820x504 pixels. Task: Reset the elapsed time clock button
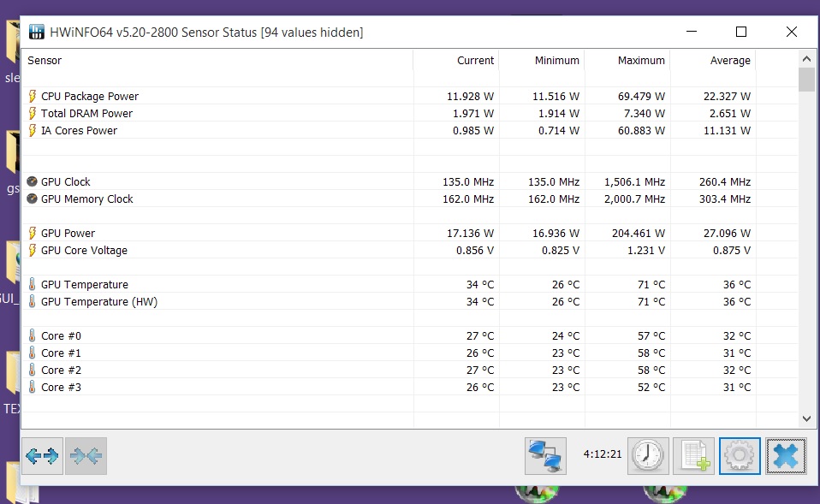[x=648, y=456]
